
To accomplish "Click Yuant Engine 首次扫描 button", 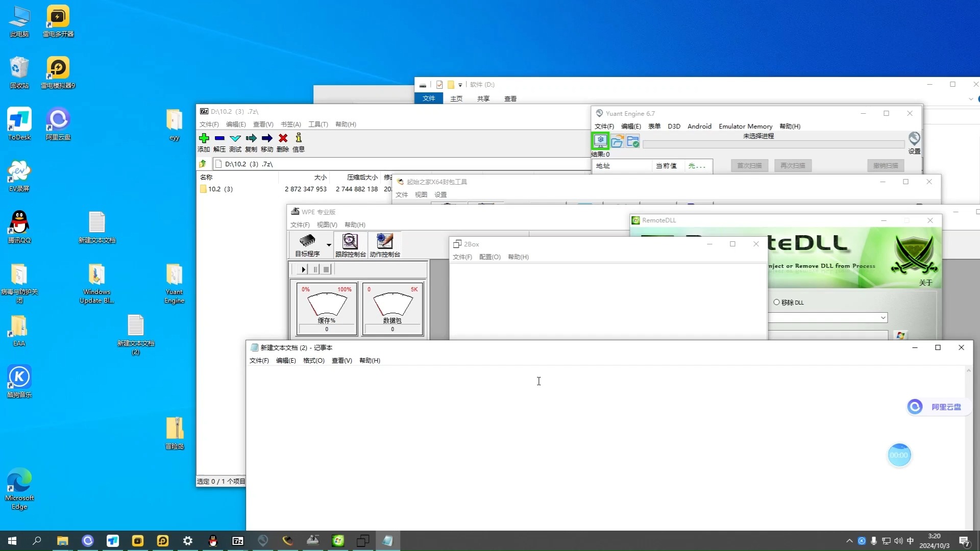I will pyautogui.click(x=749, y=165).
